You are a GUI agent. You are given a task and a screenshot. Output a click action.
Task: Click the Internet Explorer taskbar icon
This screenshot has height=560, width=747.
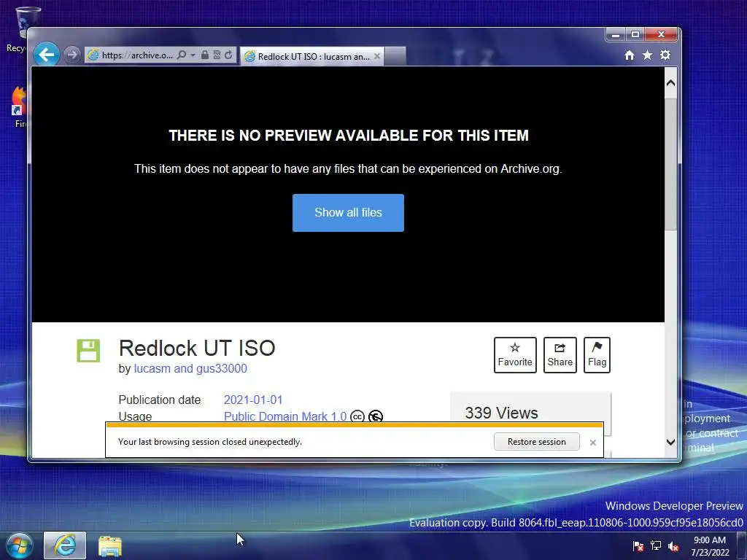[65, 545]
